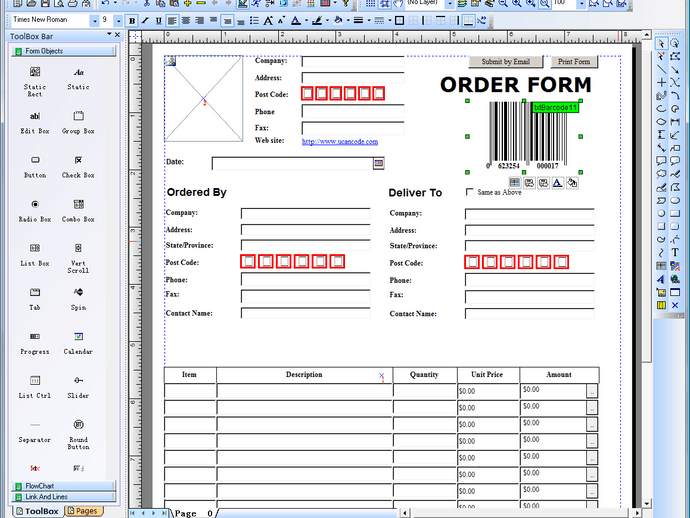This screenshot has height=518, width=690.
Task: Click the vertical scrollbar down arrow
Action: pos(646,503)
